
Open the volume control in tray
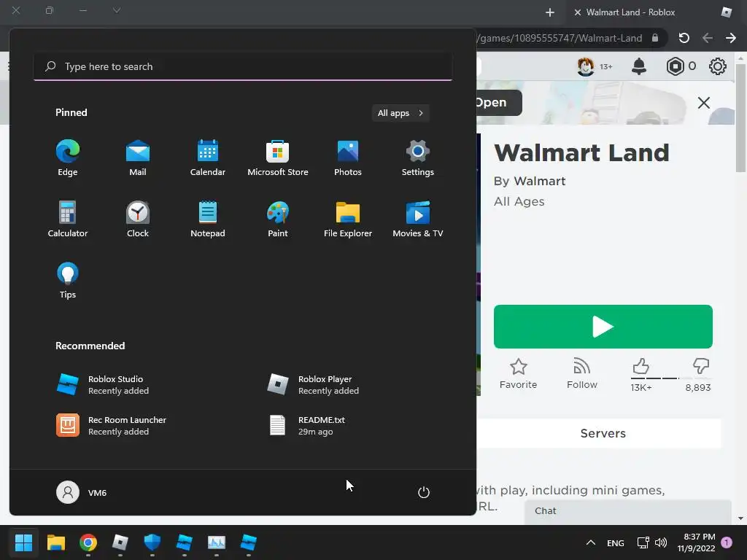coord(661,542)
